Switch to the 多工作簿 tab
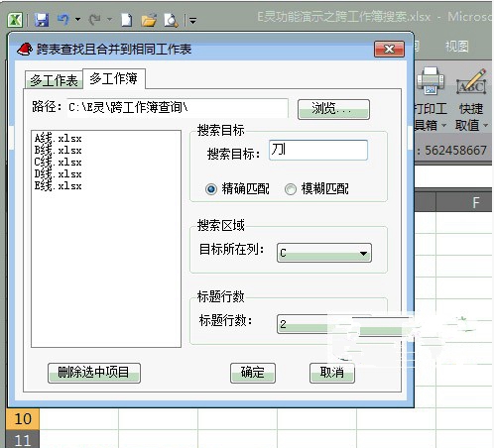This screenshot has height=448, width=494. click(113, 78)
